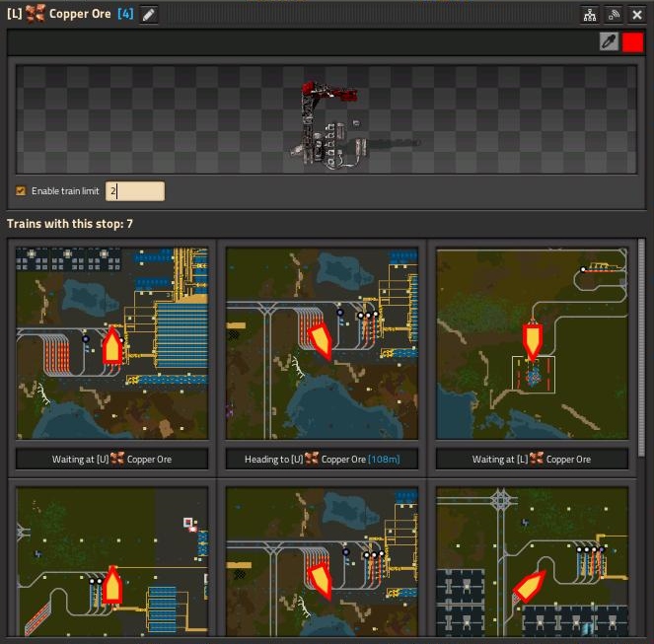This screenshot has width=654, height=644.
Task: Click the 'Waiting at [L] Copper Ore' status label
Action: click(x=532, y=460)
